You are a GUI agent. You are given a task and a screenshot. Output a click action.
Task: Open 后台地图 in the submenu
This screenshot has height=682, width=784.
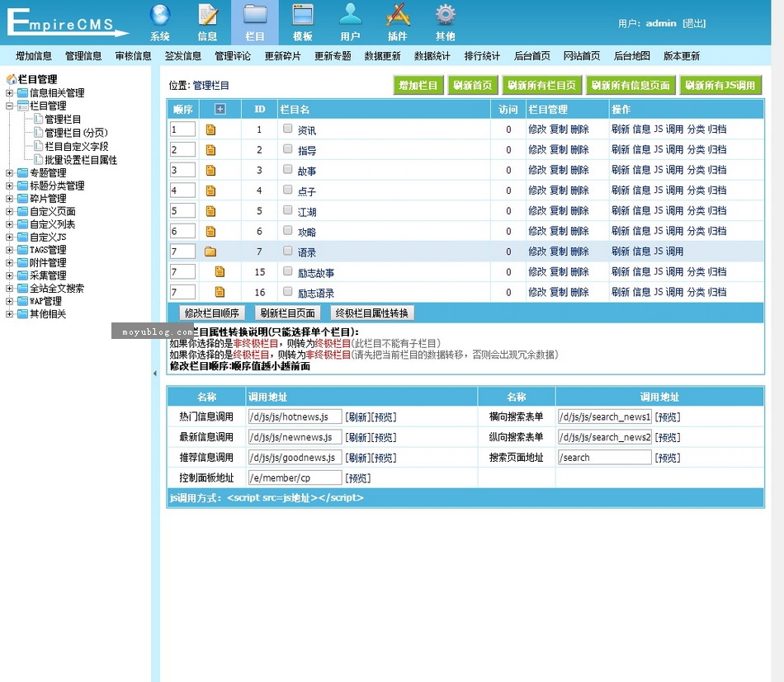click(x=631, y=56)
